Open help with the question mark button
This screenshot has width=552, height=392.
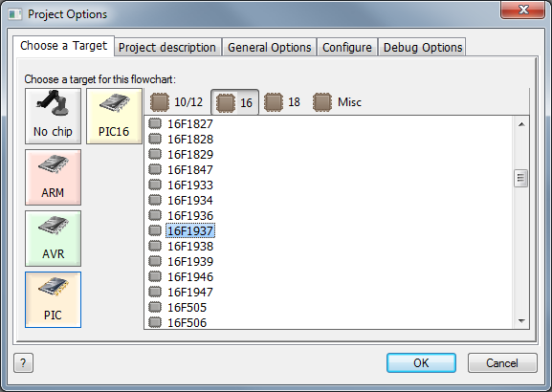(23, 362)
